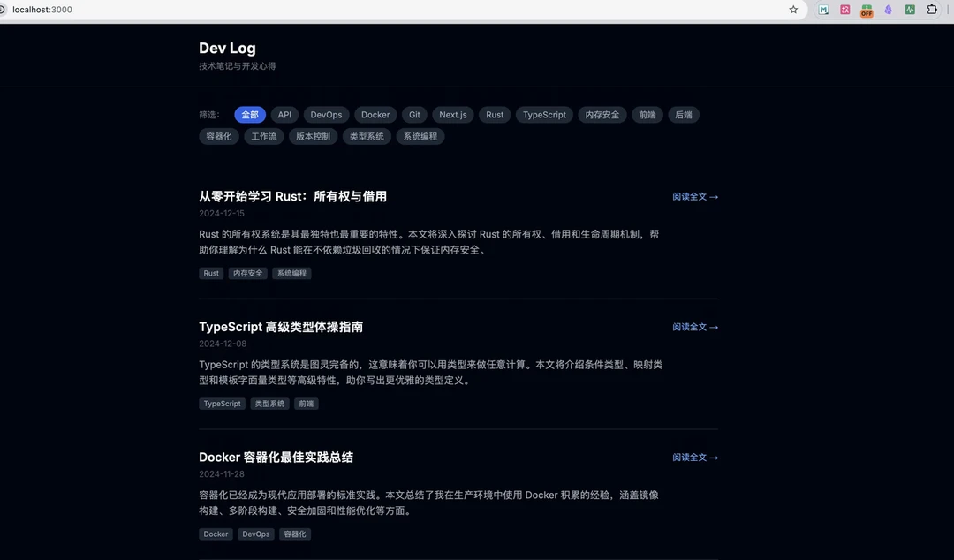Open the teal M browser extension

click(823, 10)
